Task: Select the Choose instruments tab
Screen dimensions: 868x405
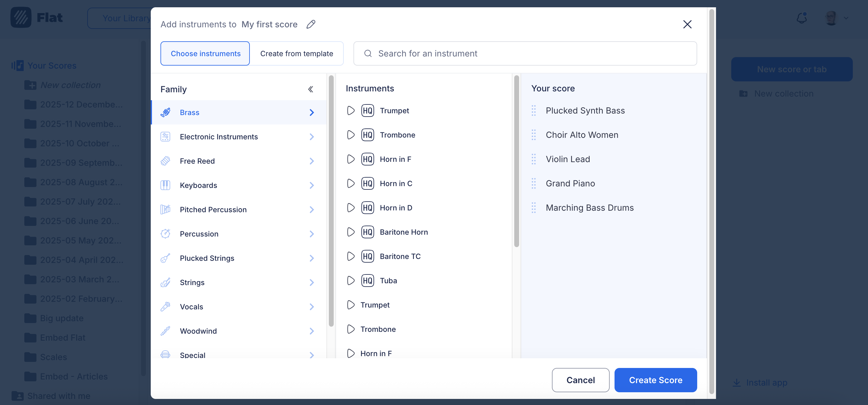Action: (x=205, y=53)
